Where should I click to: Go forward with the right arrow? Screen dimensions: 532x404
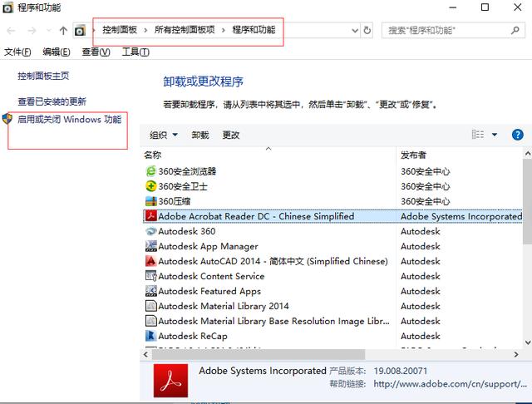point(32,31)
